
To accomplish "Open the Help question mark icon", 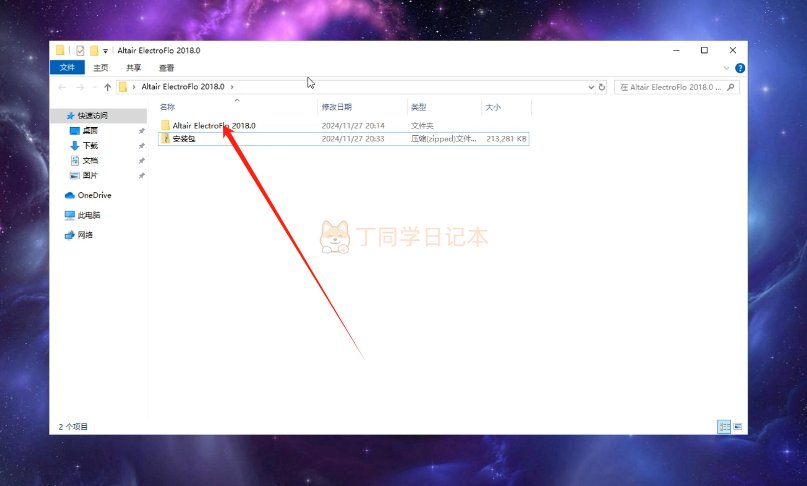I will (x=740, y=68).
